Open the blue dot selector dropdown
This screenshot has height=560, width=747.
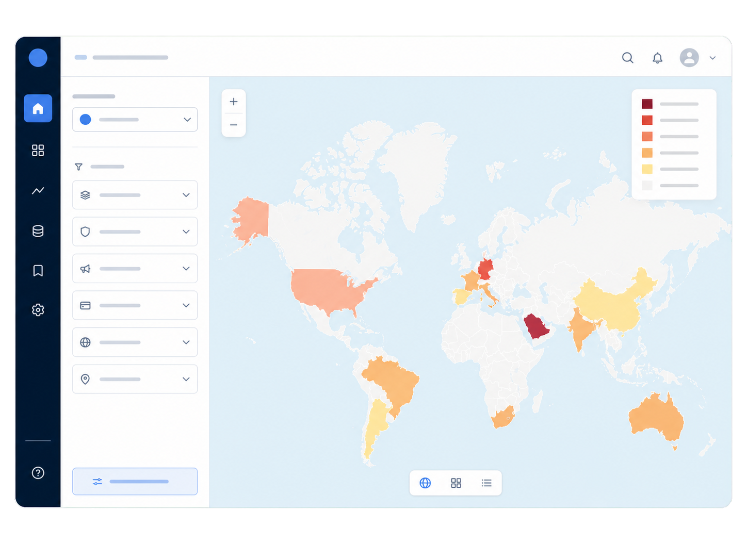click(x=135, y=120)
